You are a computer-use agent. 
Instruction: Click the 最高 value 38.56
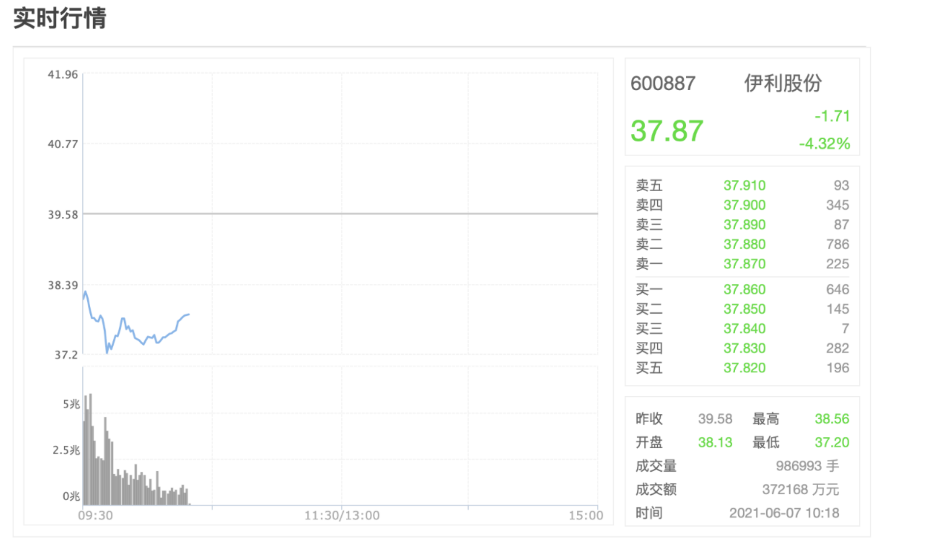(x=832, y=419)
